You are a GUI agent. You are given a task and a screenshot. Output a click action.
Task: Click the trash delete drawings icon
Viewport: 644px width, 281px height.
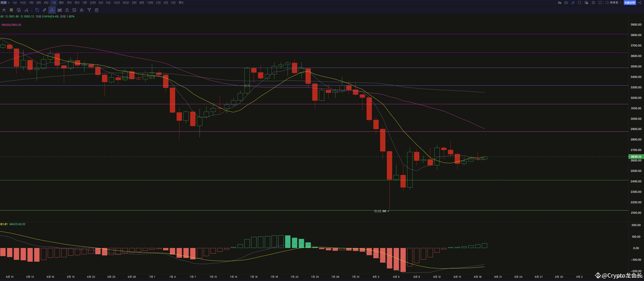pos(97,10)
